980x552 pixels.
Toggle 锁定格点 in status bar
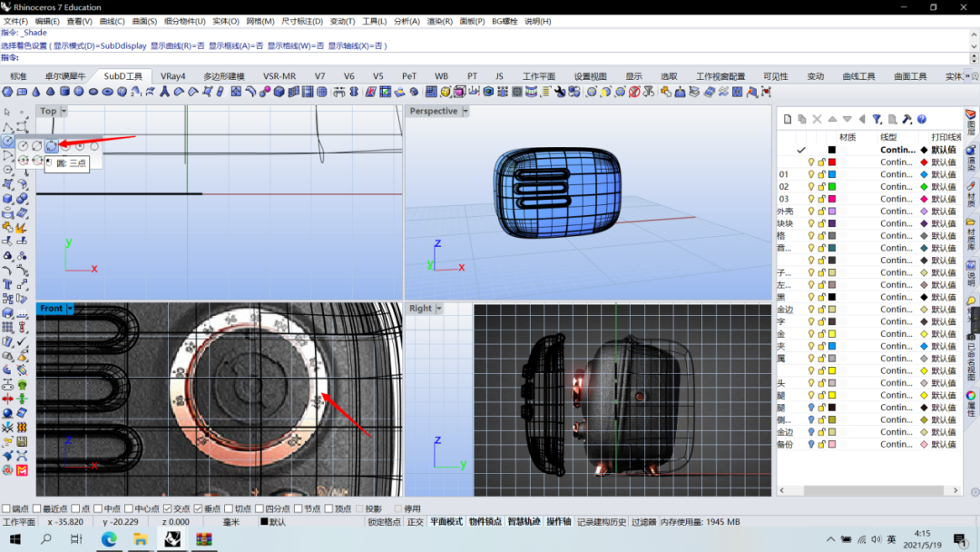(384, 522)
